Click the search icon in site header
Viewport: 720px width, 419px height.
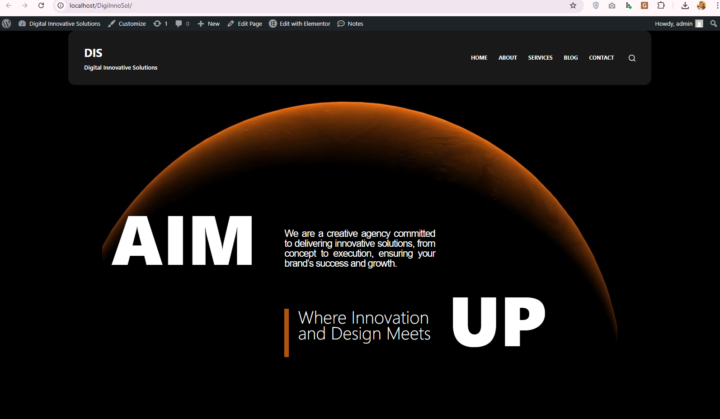point(632,58)
